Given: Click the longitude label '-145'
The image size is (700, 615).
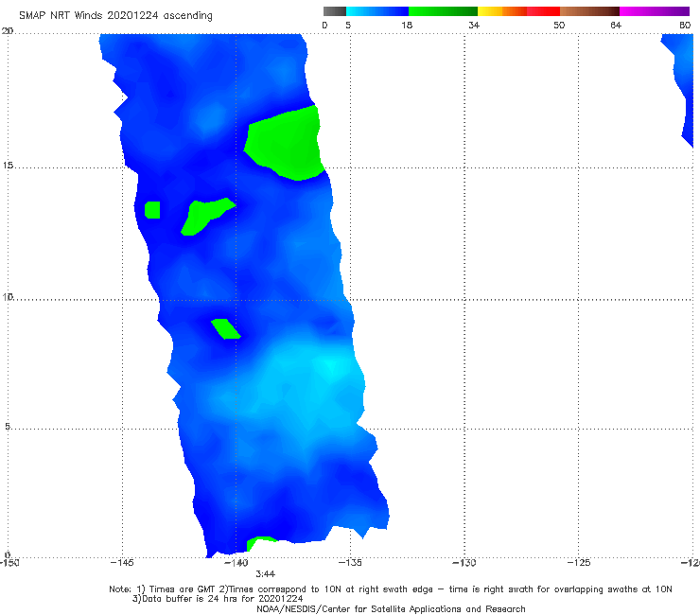Looking at the screenshot, I should pos(122,562).
